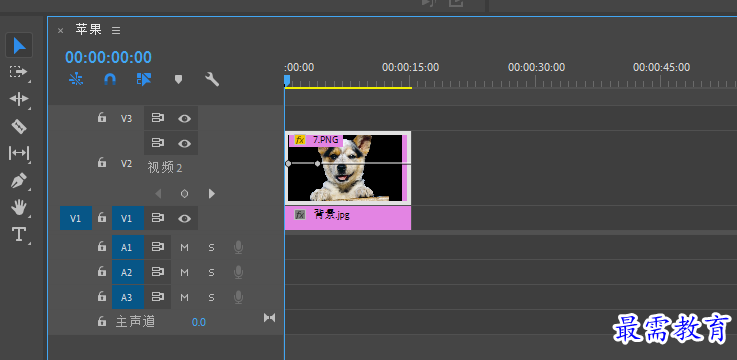Enable voice-over record on A1
This screenshot has height=360, width=737.
238,247
